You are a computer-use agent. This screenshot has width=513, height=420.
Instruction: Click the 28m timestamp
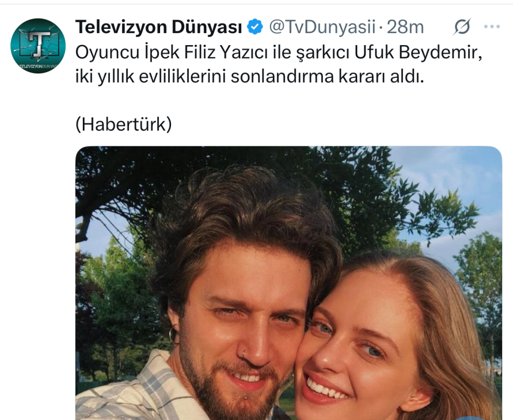click(x=405, y=27)
